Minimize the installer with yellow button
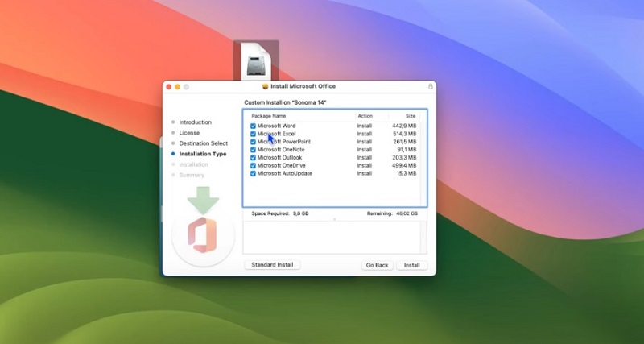The height and width of the screenshot is (344, 644). tap(177, 87)
